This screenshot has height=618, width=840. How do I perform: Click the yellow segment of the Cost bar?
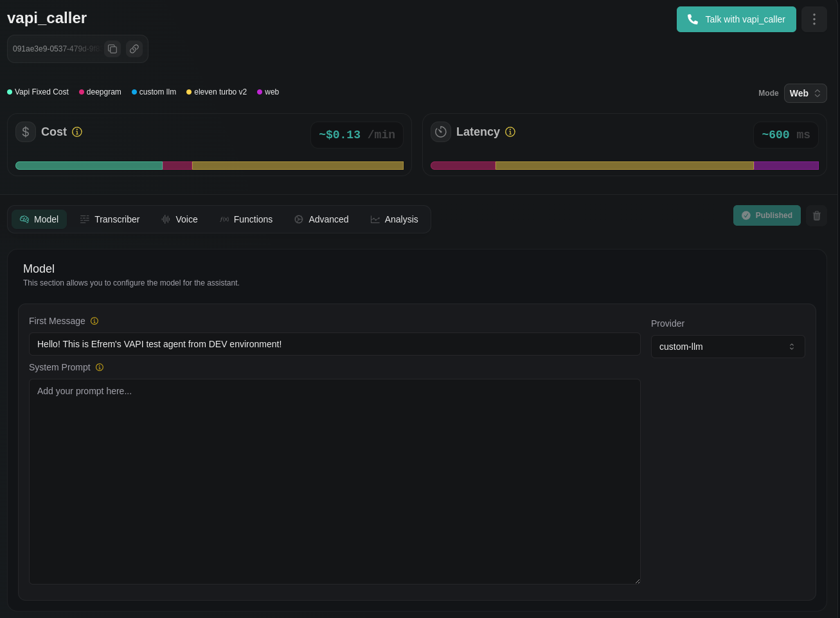(x=298, y=165)
